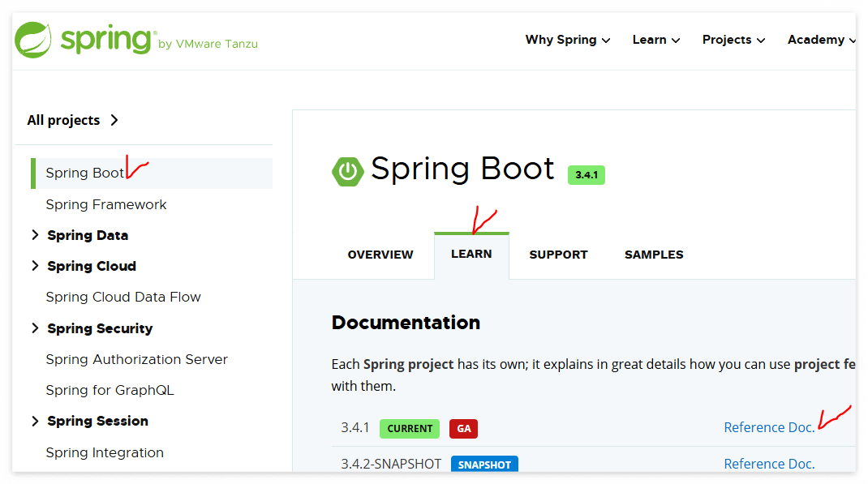This screenshot has height=484, width=868.
Task: Expand the Spring Data group chevron
Action: click(x=35, y=235)
